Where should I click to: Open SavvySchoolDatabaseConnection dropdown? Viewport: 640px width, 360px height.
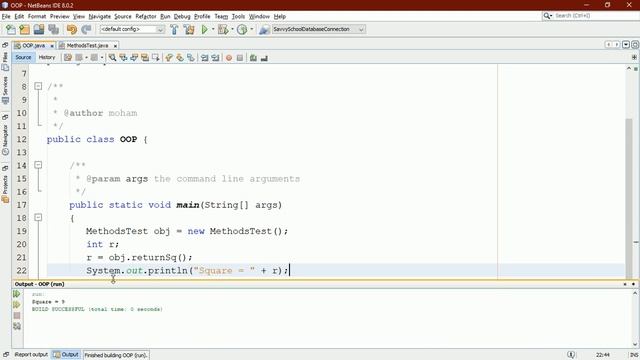[x=318, y=29]
